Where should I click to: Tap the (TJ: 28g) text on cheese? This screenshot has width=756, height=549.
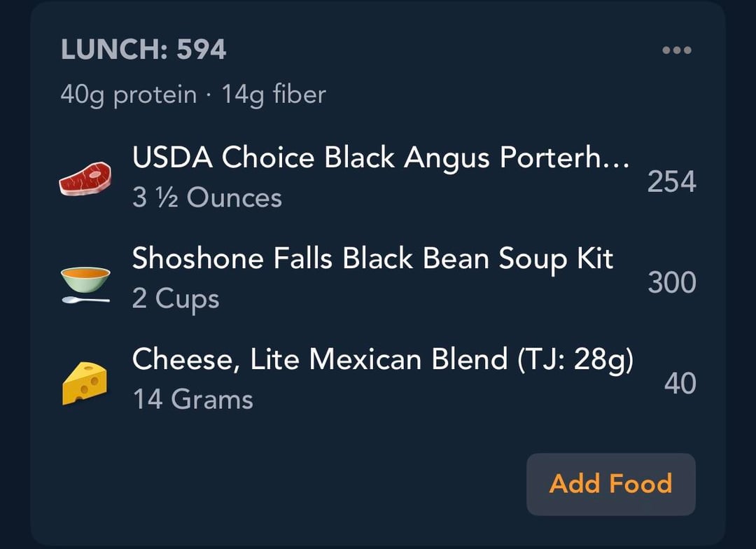coord(575,359)
